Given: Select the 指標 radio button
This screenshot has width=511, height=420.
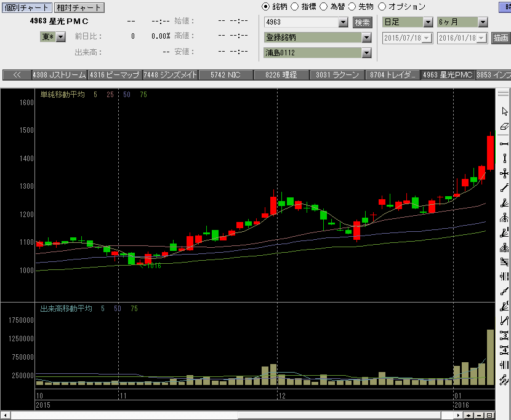Looking at the screenshot, I should pyautogui.click(x=295, y=7).
